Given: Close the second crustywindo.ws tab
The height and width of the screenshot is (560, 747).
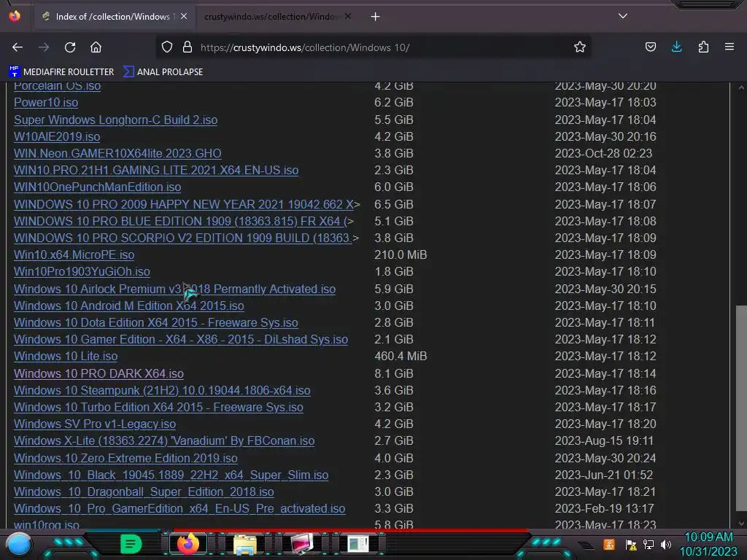Looking at the screenshot, I should (348, 17).
